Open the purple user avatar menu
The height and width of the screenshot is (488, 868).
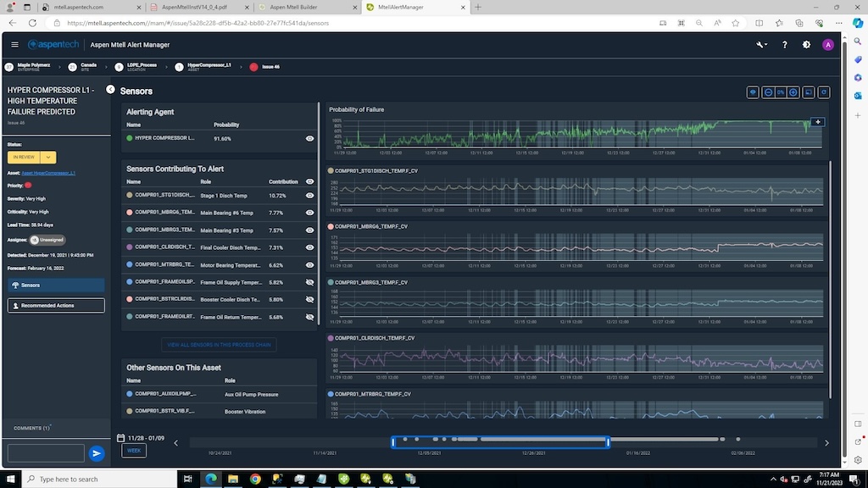click(827, 45)
